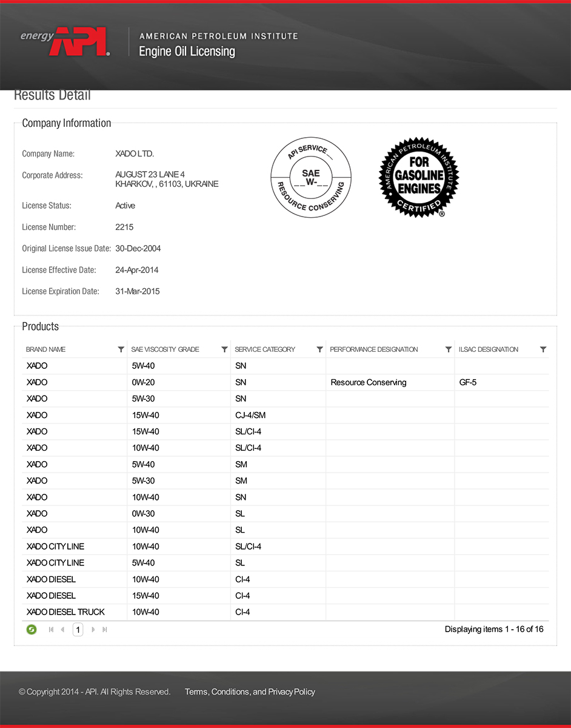571x728 pixels.
Task: Open the Brand Name column filter
Action: pyautogui.click(x=121, y=349)
